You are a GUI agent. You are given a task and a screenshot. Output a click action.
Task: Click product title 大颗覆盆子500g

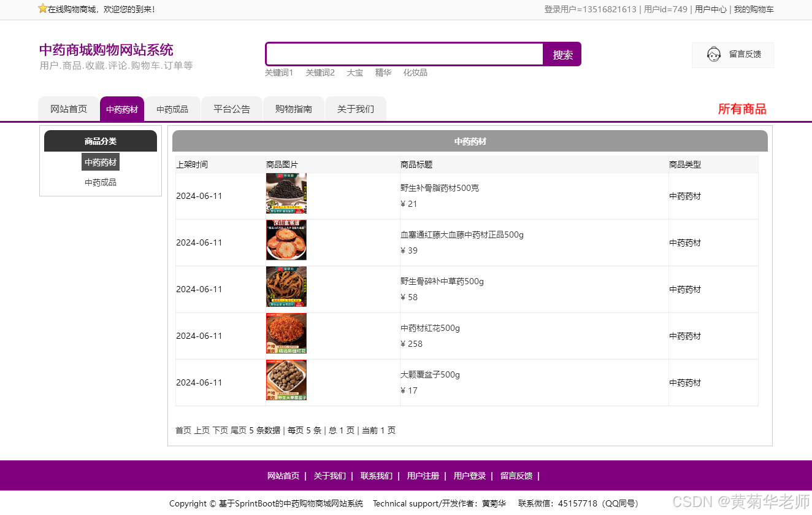pos(430,374)
